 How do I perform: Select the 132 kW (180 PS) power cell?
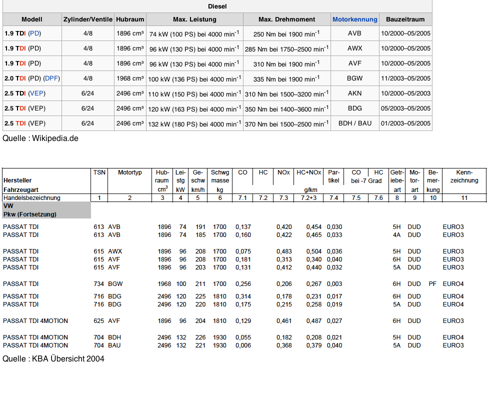[194, 124]
